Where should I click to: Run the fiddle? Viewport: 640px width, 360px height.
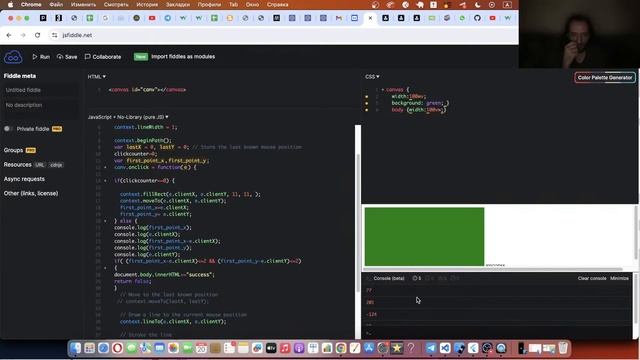point(41,57)
